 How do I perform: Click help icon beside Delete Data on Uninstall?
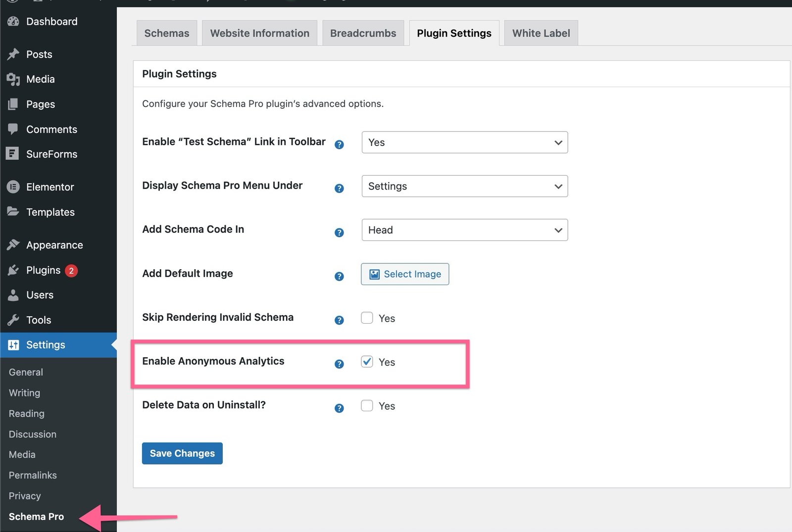click(339, 408)
